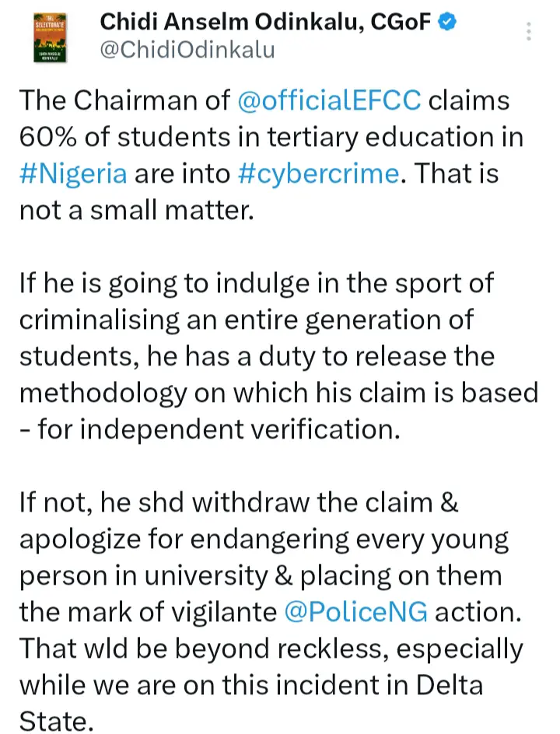Click the word "Chairman" in the tweet
The image size is (560, 734).
(148, 100)
